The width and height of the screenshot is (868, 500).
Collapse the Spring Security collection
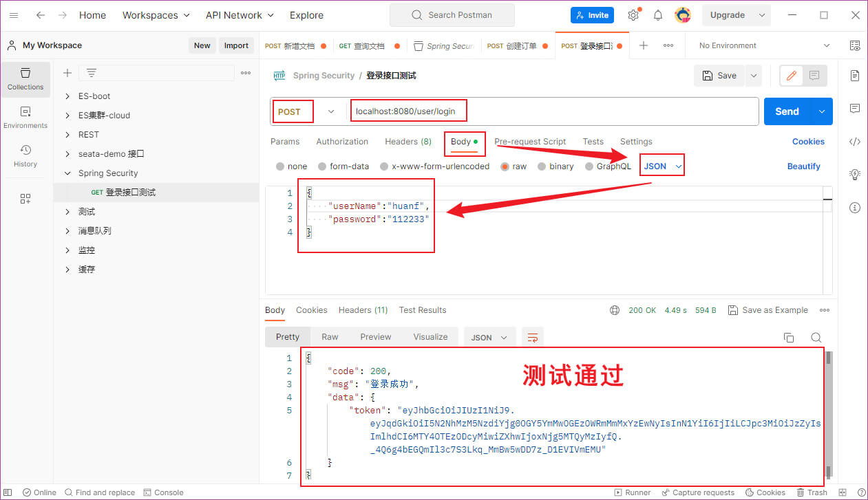point(67,173)
